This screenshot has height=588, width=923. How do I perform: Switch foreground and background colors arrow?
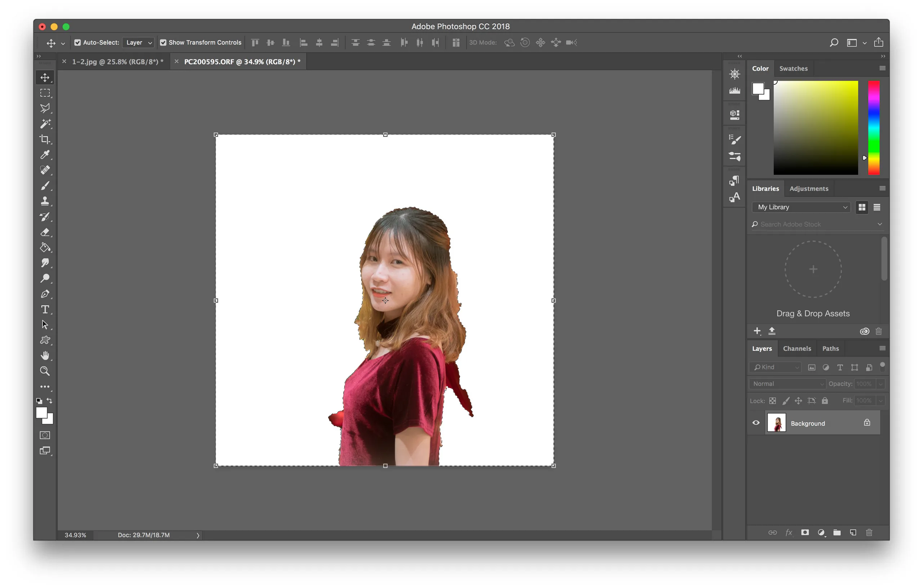pos(49,401)
